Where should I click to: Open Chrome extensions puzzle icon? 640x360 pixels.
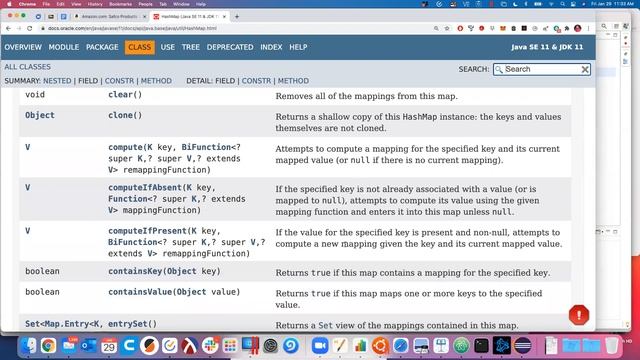coord(567,29)
